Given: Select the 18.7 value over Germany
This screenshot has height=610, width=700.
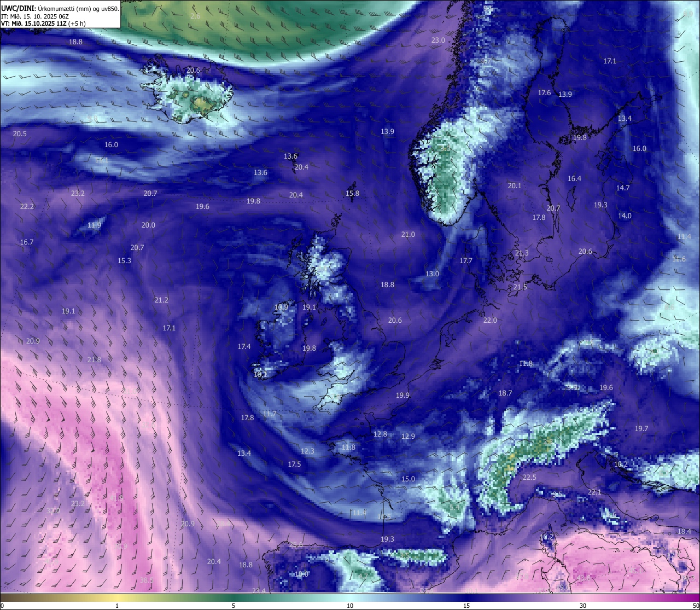Looking at the screenshot, I should click(x=505, y=393).
